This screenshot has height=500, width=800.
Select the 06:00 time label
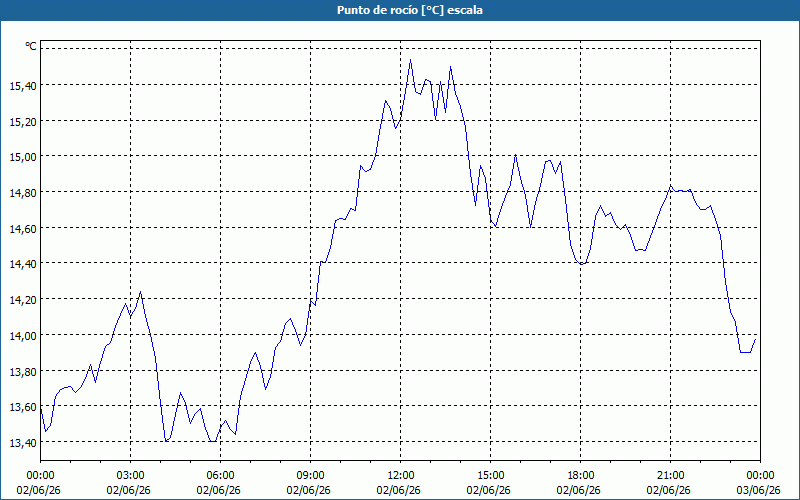pos(220,476)
